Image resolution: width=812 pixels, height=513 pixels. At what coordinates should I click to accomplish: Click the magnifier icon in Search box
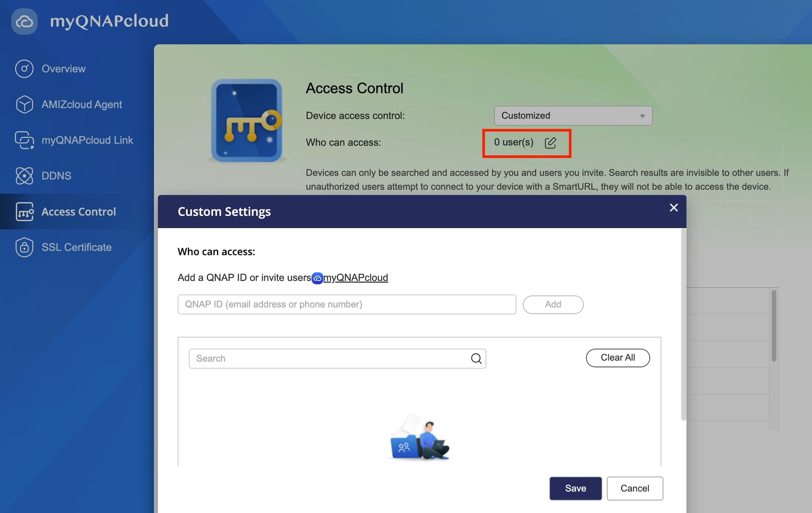476,359
